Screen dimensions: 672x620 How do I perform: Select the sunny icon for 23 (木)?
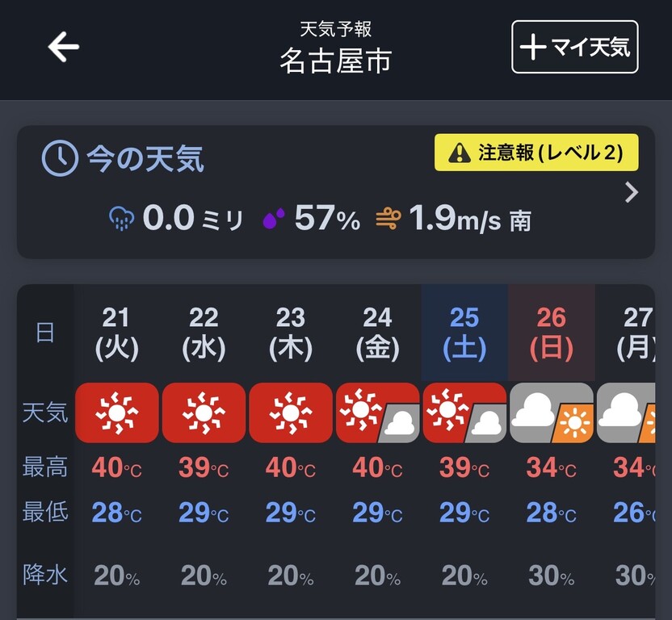291,413
